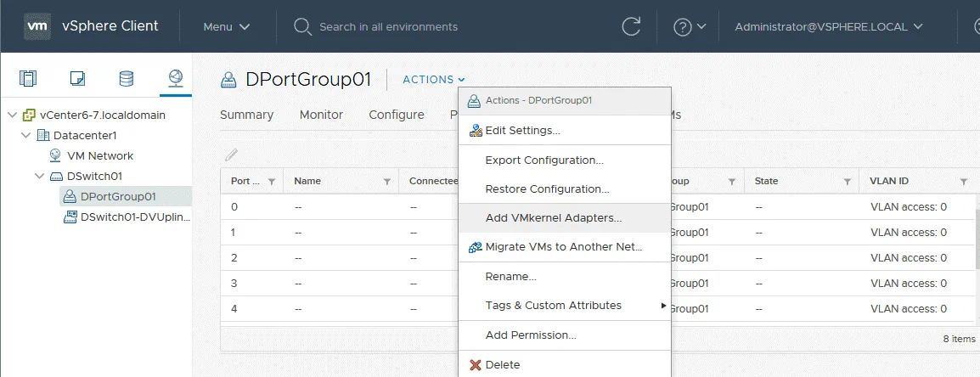The height and width of the screenshot is (377, 980).
Task: Open the Storage inventory view icon
Action: [126, 79]
